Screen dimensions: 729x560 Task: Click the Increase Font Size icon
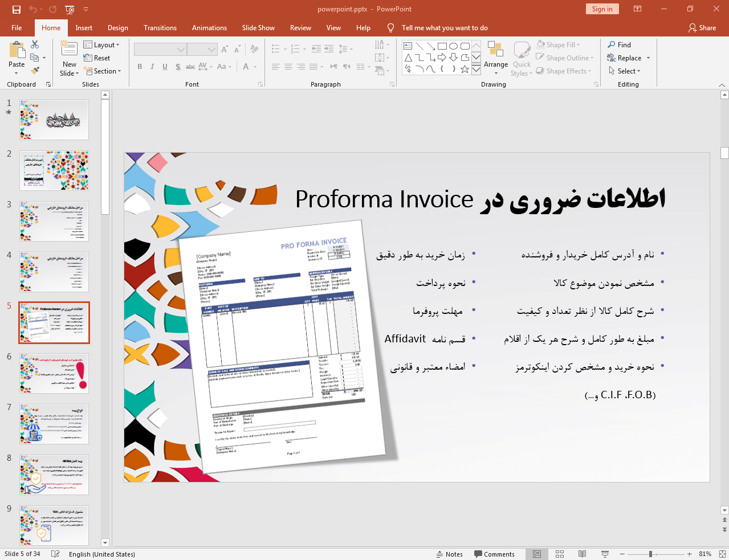pyautogui.click(x=225, y=48)
